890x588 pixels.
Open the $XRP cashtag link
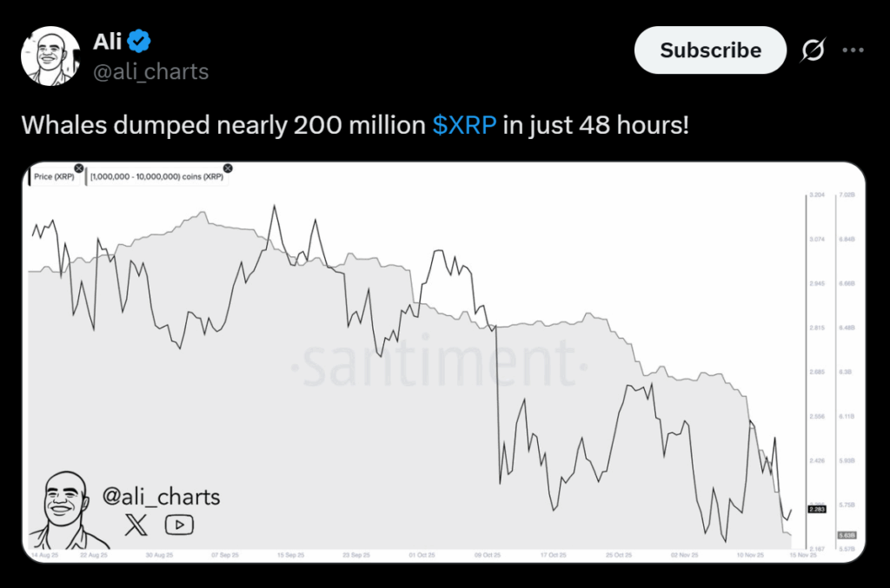464,124
